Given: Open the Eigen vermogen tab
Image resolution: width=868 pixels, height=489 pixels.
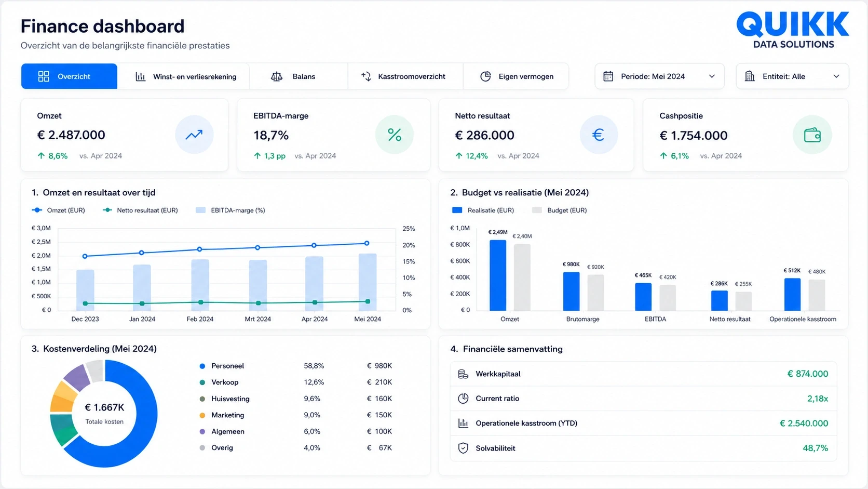Looking at the screenshot, I should pos(516,76).
